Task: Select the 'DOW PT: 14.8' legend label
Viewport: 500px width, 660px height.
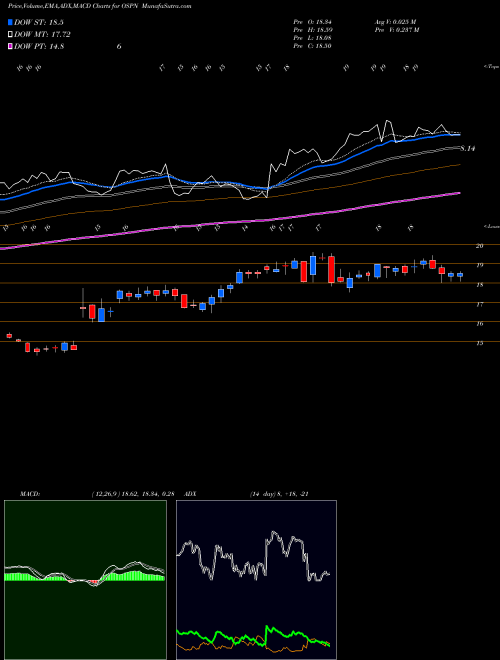Action: click(x=39, y=46)
